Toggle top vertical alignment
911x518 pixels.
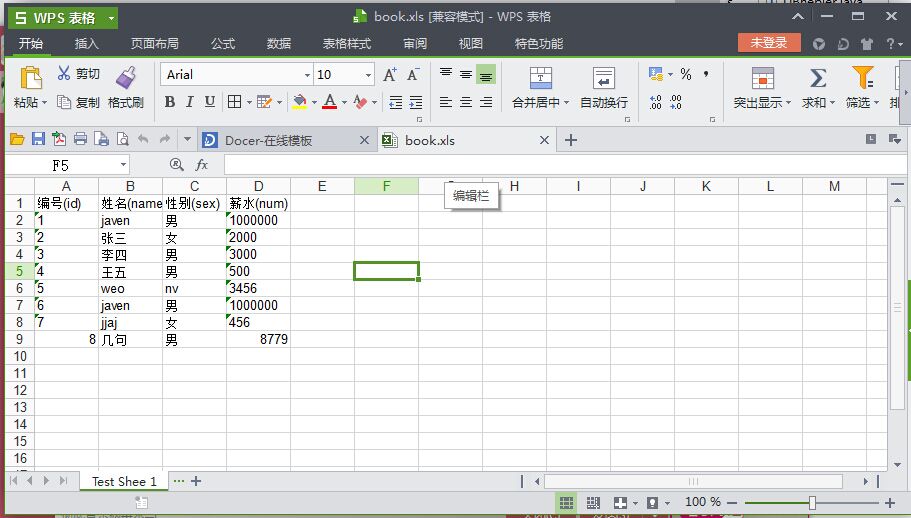click(446, 74)
